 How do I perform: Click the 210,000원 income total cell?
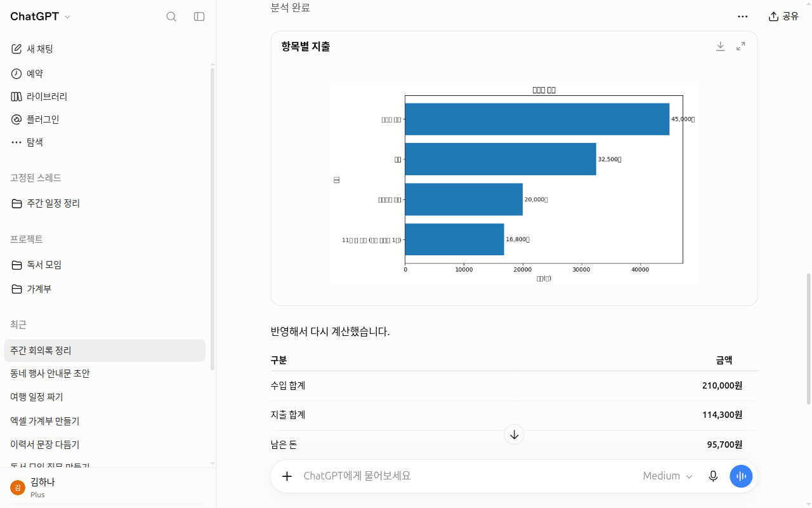point(722,385)
